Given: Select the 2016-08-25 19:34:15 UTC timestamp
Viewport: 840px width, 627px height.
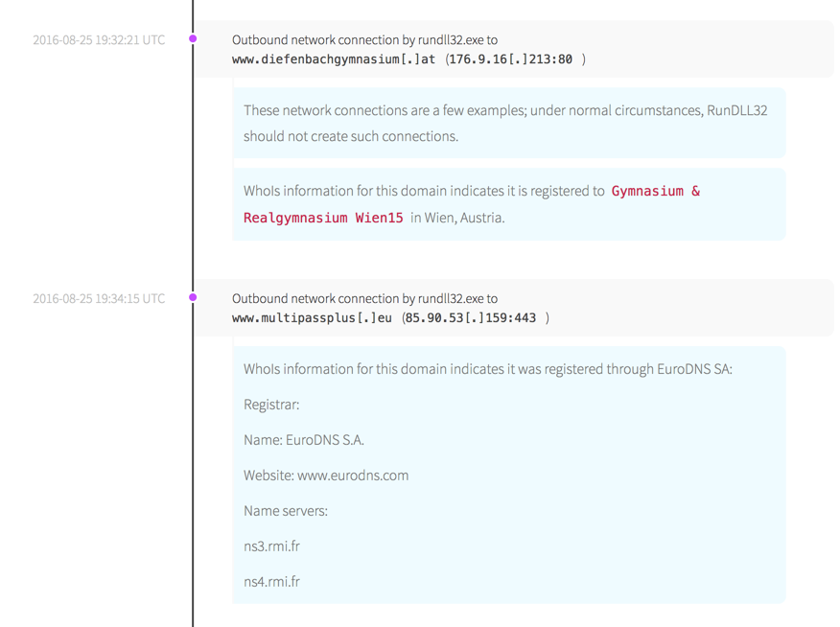Looking at the screenshot, I should tap(99, 299).
